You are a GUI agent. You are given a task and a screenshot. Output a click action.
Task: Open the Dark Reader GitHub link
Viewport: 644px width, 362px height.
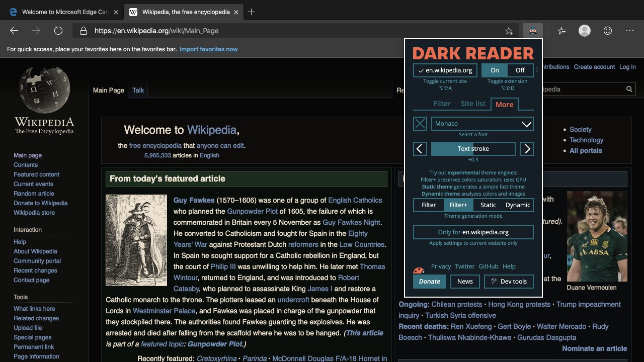coord(489,266)
